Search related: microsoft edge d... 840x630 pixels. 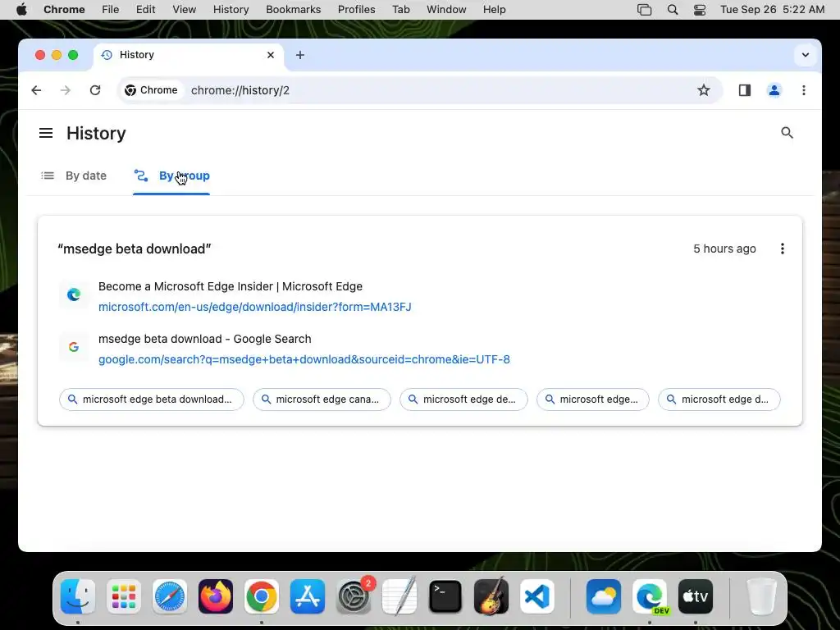(719, 399)
